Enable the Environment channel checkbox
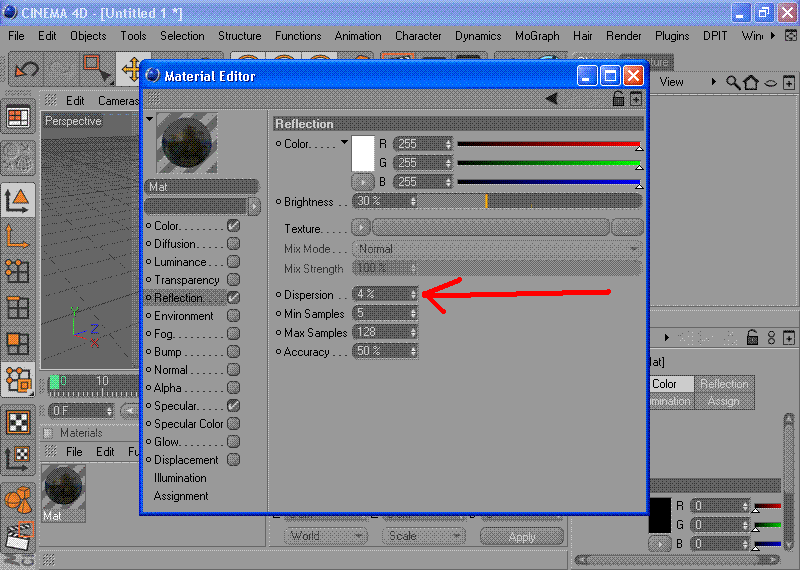Image resolution: width=800 pixels, height=570 pixels. pos(233,316)
